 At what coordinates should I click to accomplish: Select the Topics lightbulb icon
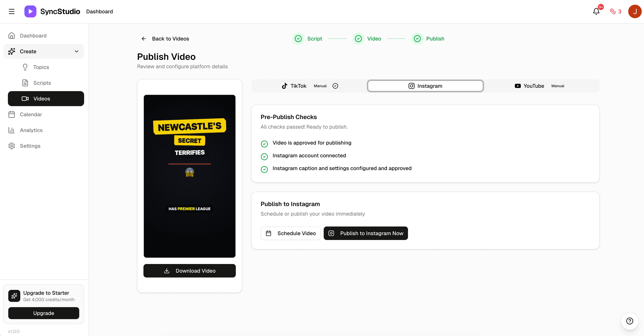click(x=25, y=67)
